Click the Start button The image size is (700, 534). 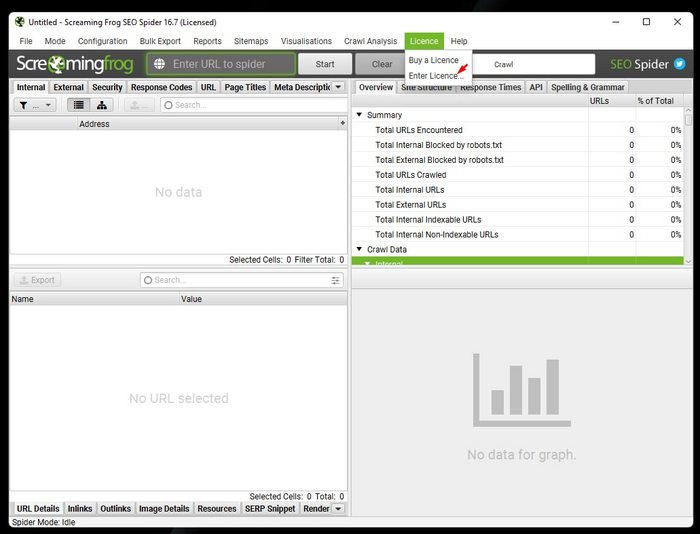point(325,64)
